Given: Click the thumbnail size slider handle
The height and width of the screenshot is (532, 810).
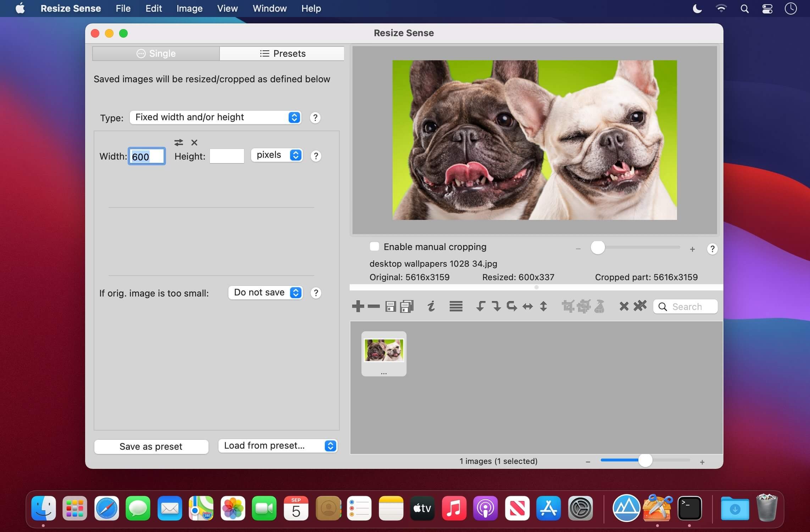Looking at the screenshot, I should point(645,460).
